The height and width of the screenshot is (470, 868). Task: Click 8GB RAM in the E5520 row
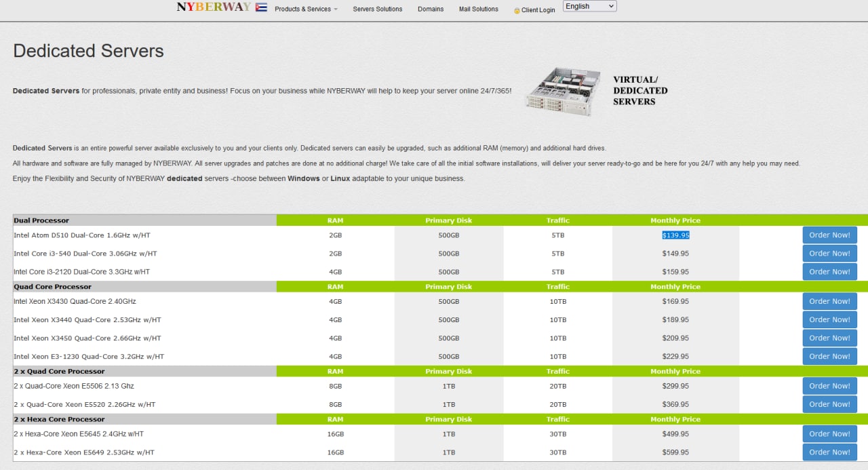click(x=336, y=405)
